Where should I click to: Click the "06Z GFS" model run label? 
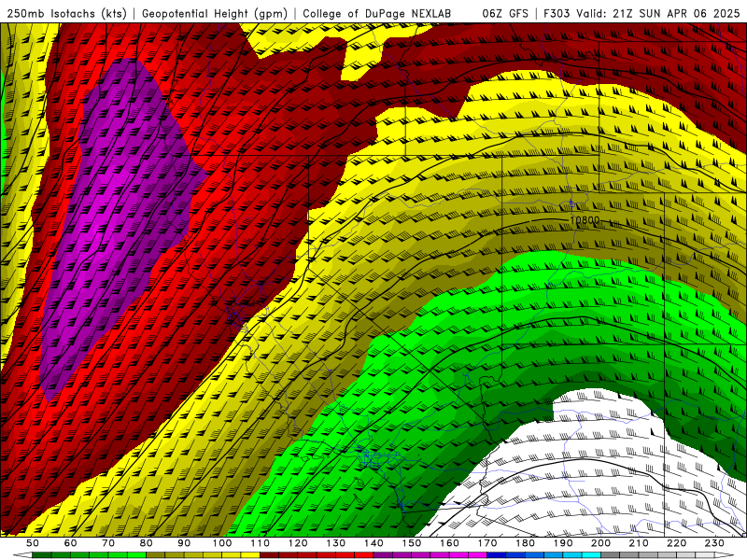pyautogui.click(x=505, y=14)
